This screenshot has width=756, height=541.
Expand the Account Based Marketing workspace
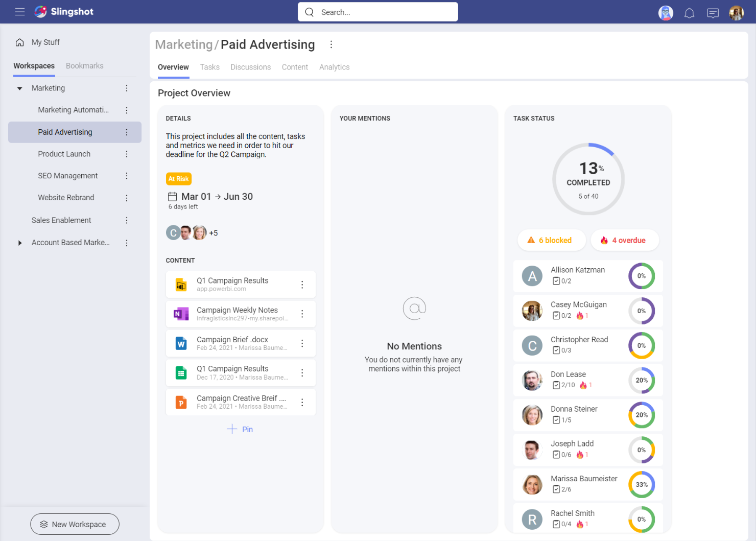coord(20,243)
